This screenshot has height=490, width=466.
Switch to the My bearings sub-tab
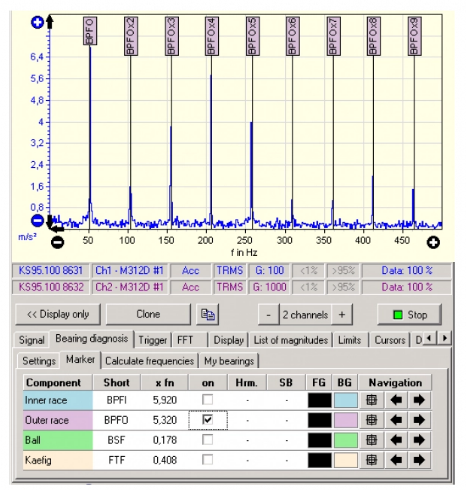229,361
